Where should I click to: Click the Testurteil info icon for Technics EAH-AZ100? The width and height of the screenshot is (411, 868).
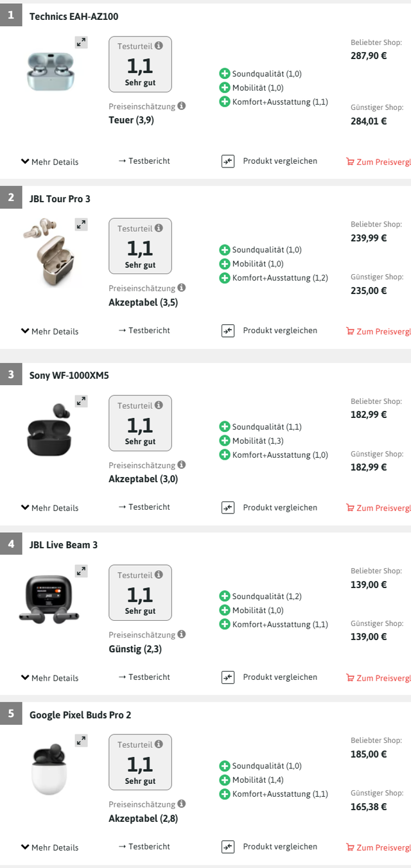click(x=159, y=46)
